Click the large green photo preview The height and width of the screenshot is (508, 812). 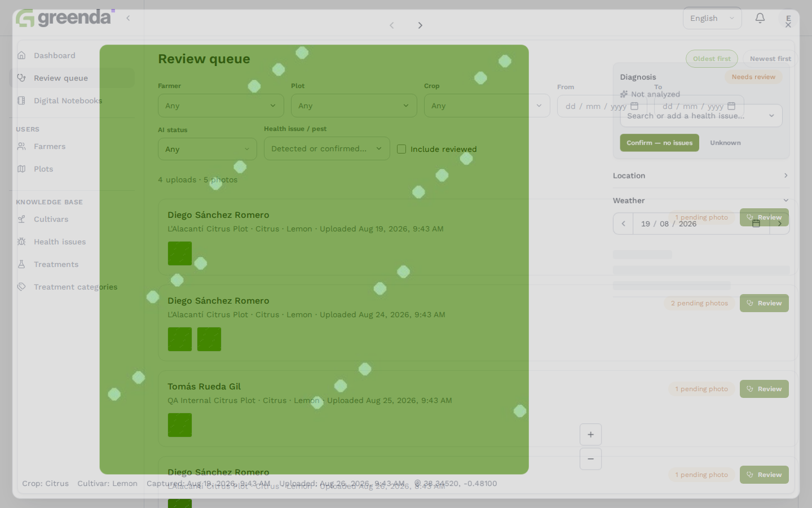tap(314, 260)
